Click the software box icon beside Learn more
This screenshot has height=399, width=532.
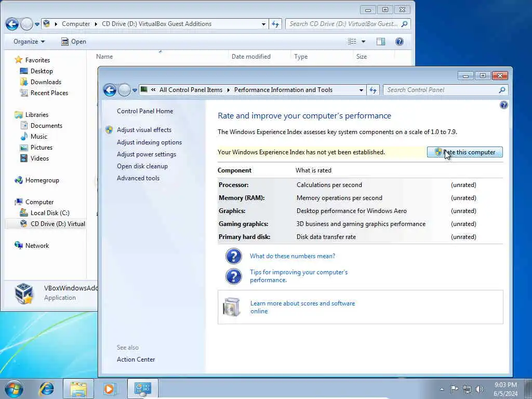(x=232, y=307)
